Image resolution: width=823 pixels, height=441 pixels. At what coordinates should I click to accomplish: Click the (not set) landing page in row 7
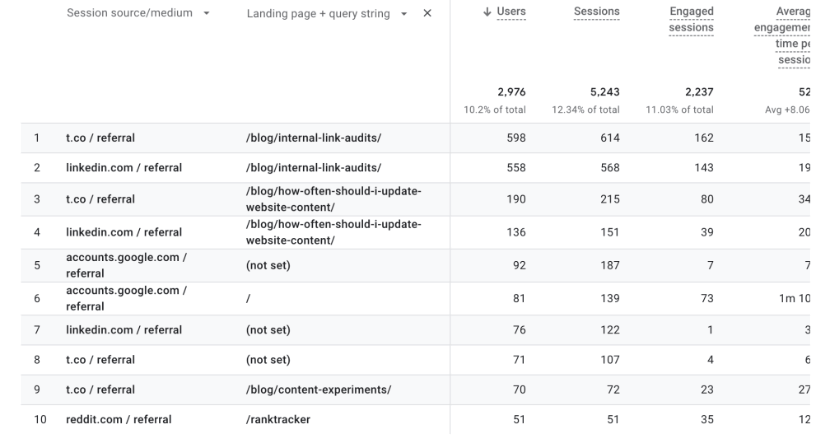click(268, 330)
